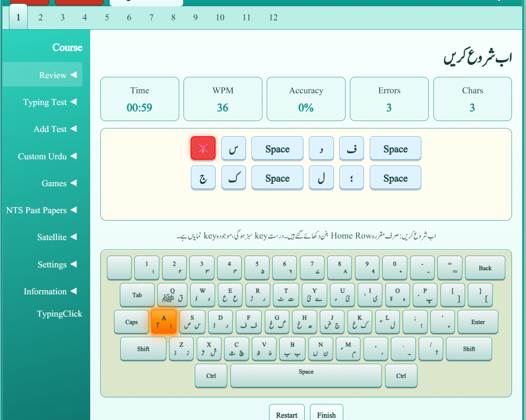Screen dimensions: 526x420
Task: Select Satellite in the sidebar
Action: 42,237
